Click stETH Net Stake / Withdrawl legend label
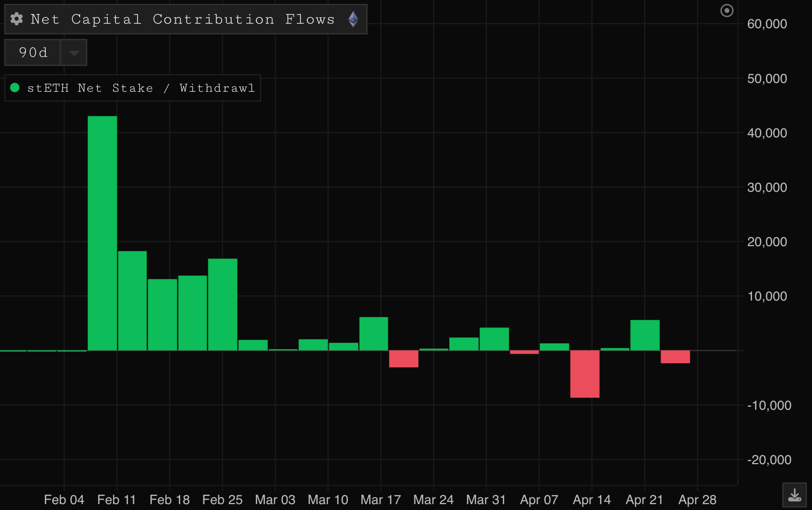Screen dimensions: 812x510 [141, 88]
